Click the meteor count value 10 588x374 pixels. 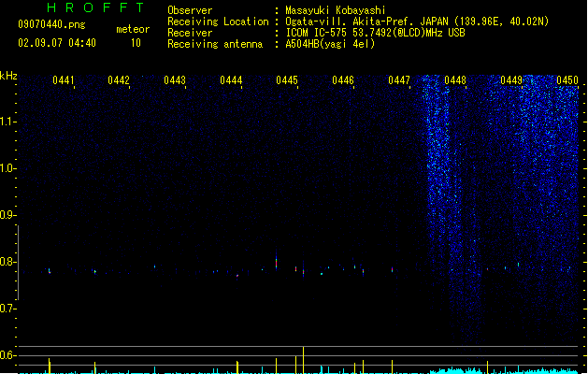point(136,43)
